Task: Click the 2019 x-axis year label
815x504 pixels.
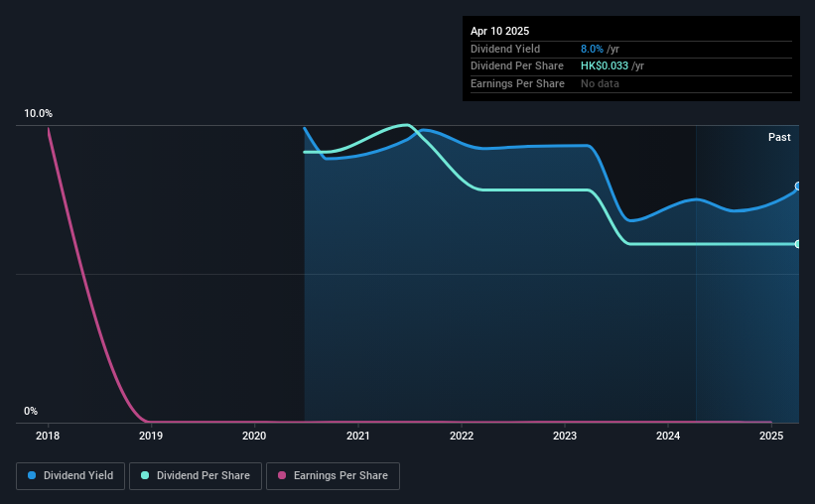Action: [x=151, y=436]
